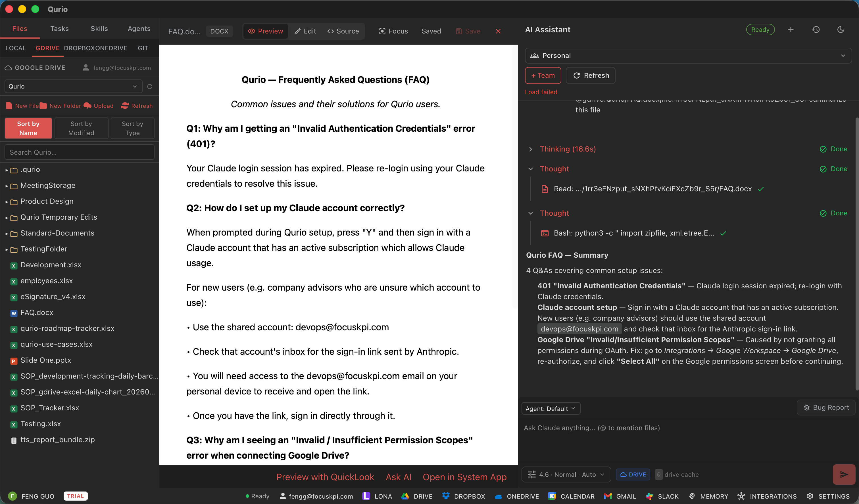The width and height of the screenshot is (859, 504).
Task: Switch document to Source view
Action: click(x=343, y=31)
